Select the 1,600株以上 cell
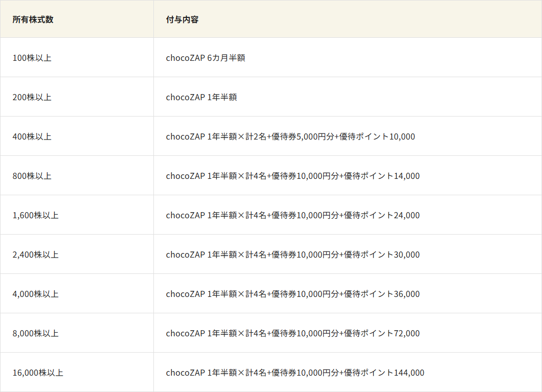The height and width of the screenshot is (392, 542). click(35, 215)
